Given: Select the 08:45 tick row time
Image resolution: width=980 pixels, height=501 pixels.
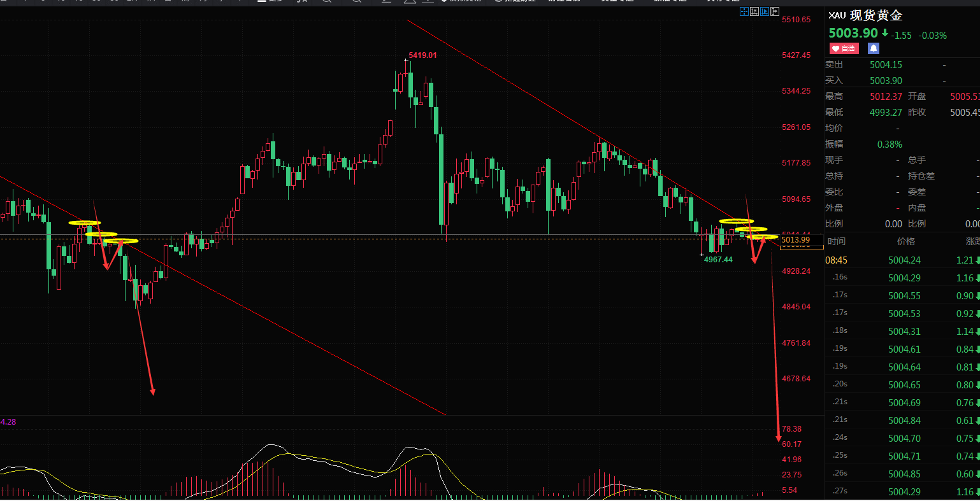Looking at the screenshot, I should 837,260.
